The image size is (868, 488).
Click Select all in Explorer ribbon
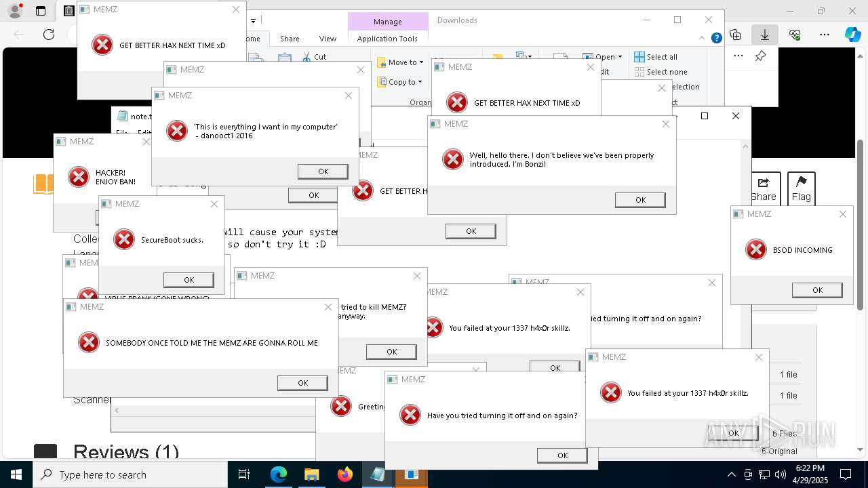656,57
